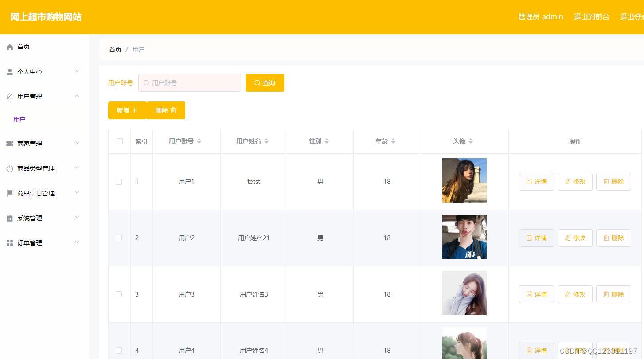This screenshot has height=359, width=644.
Task: Expand the 订单管理 chevron
Action: tap(77, 242)
